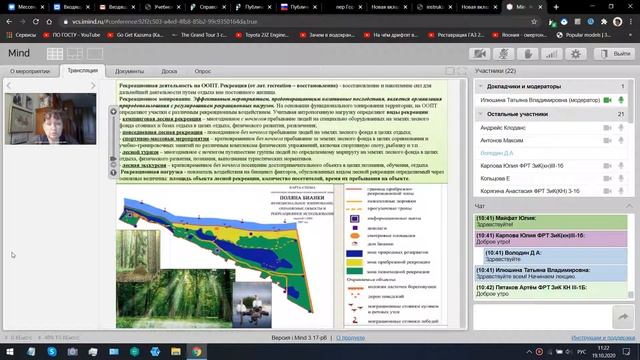Image resolution: width=640 pixels, height=360 pixels.
Task: Click Корягина Анастасия camera indicator
Action: click(x=607, y=191)
